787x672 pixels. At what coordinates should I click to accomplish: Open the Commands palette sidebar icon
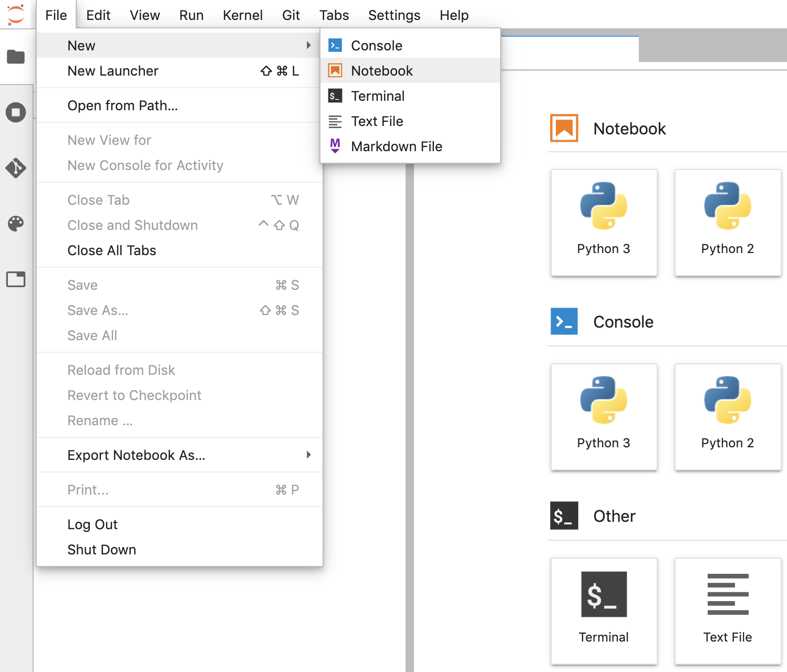(16, 224)
